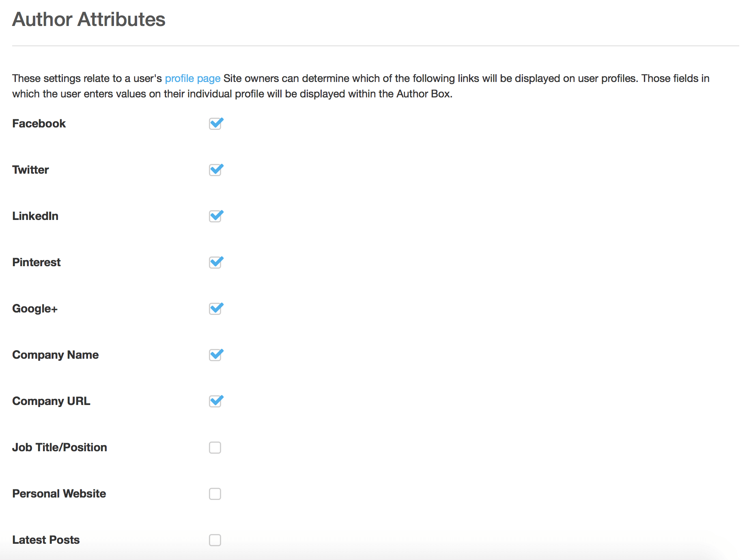Open the profile page link
Viewport: 749px width, 560px height.
pyautogui.click(x=192, y=78)
